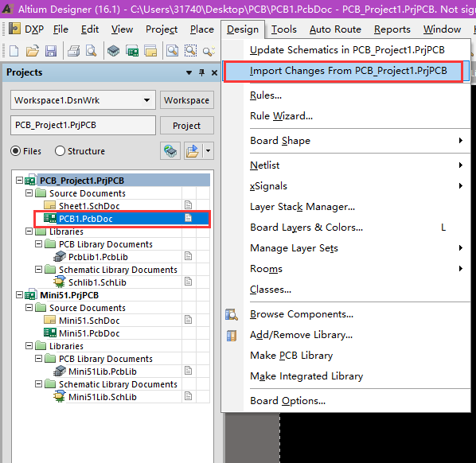476x463 pixels.
Task: Collapse Schematic Library Documents under PCB_Project1
Action: click(38, 270)
